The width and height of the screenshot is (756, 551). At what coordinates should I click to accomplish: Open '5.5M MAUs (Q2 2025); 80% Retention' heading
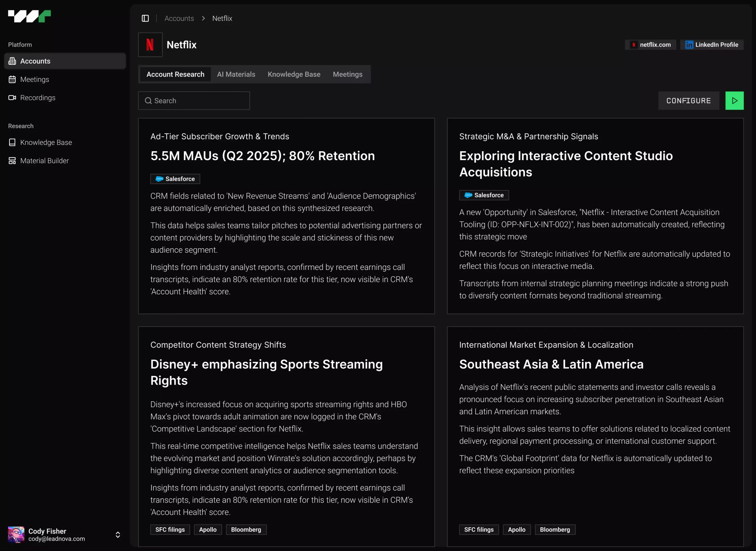[263, 156]
